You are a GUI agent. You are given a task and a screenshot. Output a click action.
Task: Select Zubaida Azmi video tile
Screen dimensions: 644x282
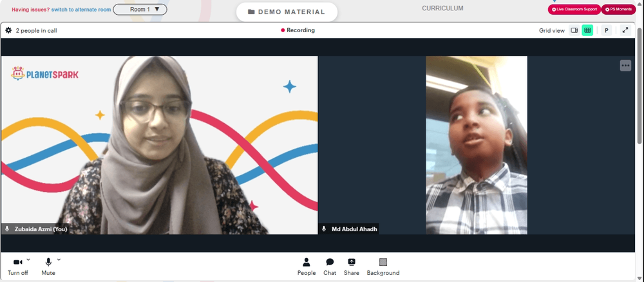point(159,146)
